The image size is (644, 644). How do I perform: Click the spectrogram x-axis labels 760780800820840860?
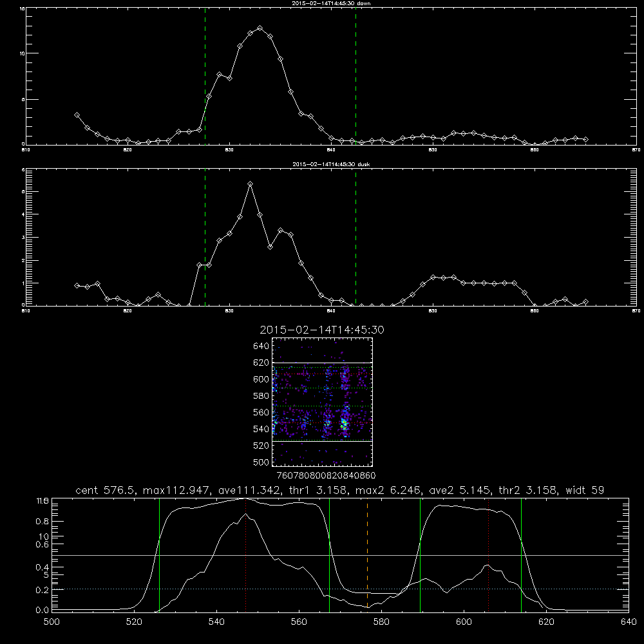coord(326,476)
